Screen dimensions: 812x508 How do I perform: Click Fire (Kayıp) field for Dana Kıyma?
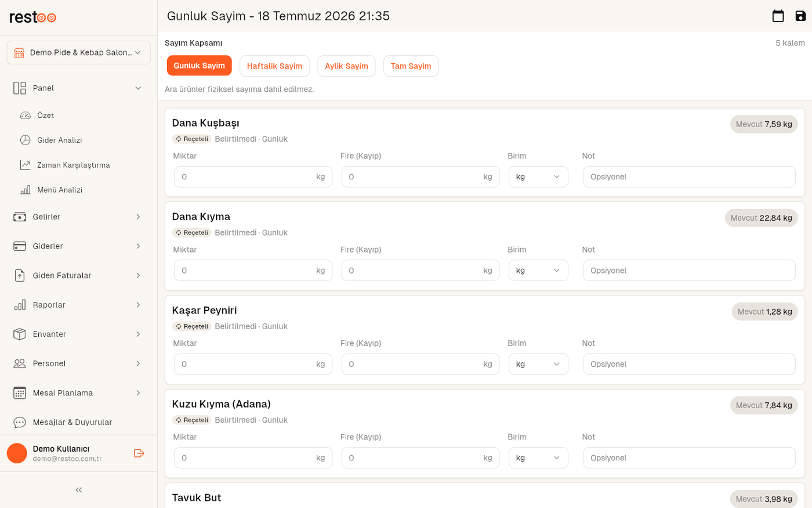point(420,271)
